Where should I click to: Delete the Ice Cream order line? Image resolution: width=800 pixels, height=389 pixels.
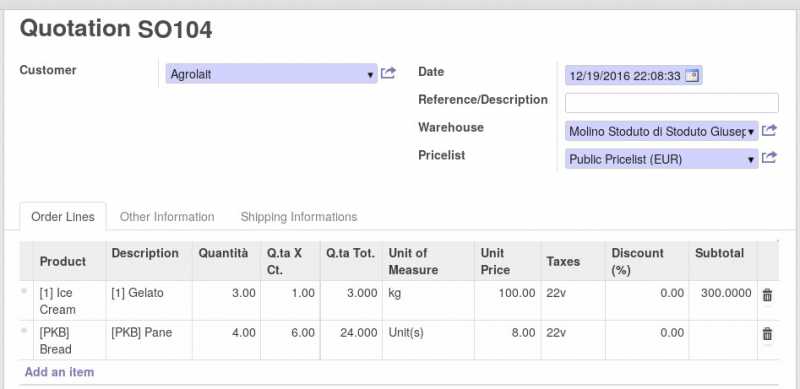click(x=767, y=295)
